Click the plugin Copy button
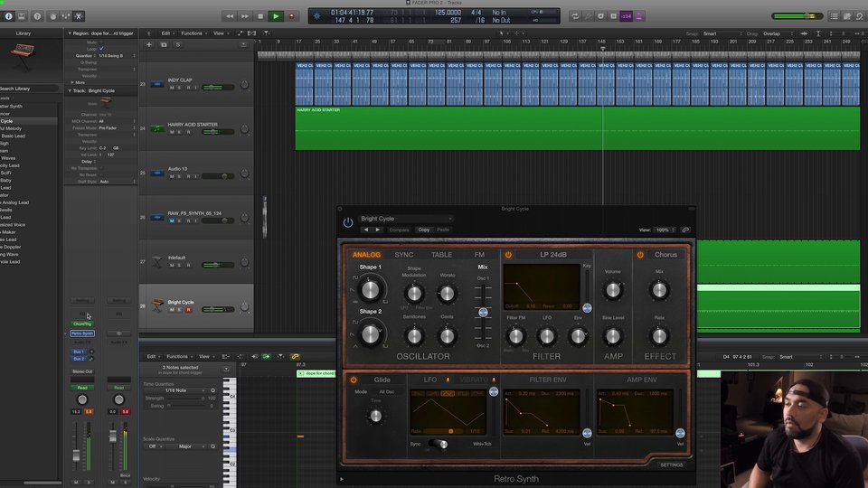The width and height of the screenshot is (868, 488). (423, 230)
